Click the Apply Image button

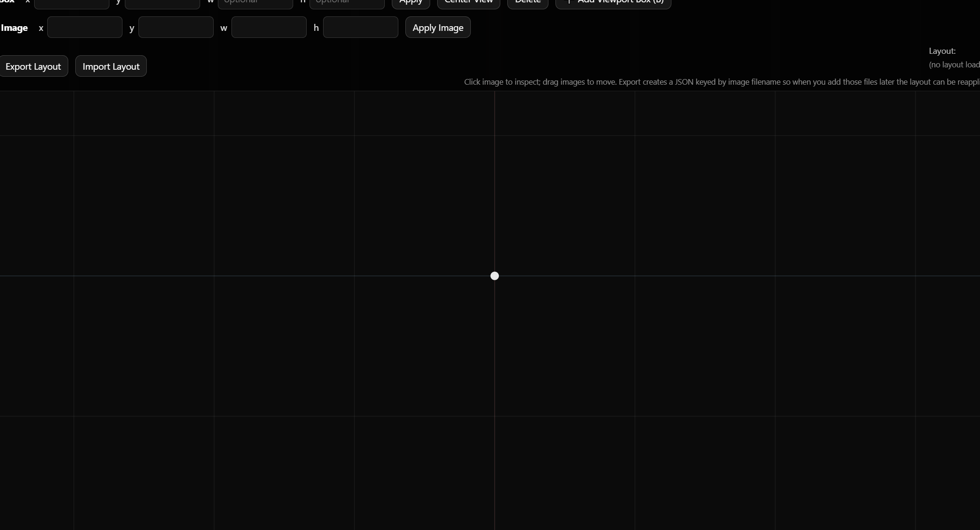[x=438, y=28]
